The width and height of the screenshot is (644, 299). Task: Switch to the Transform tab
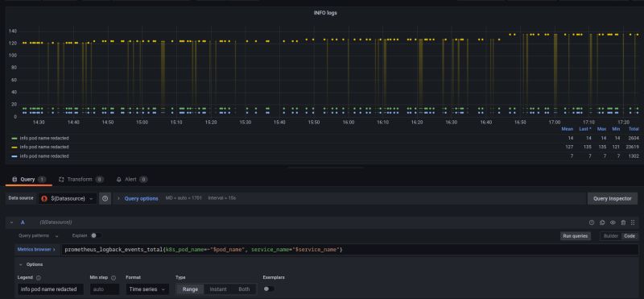pyautogui.click(x=81, y=179)
